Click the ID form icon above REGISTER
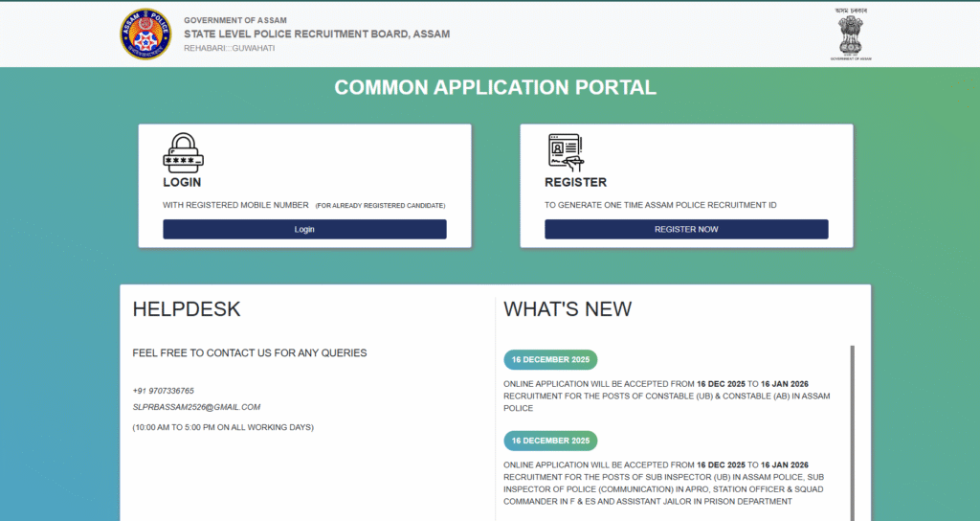Viewport: 980px width, 521px height. point(566,152)
